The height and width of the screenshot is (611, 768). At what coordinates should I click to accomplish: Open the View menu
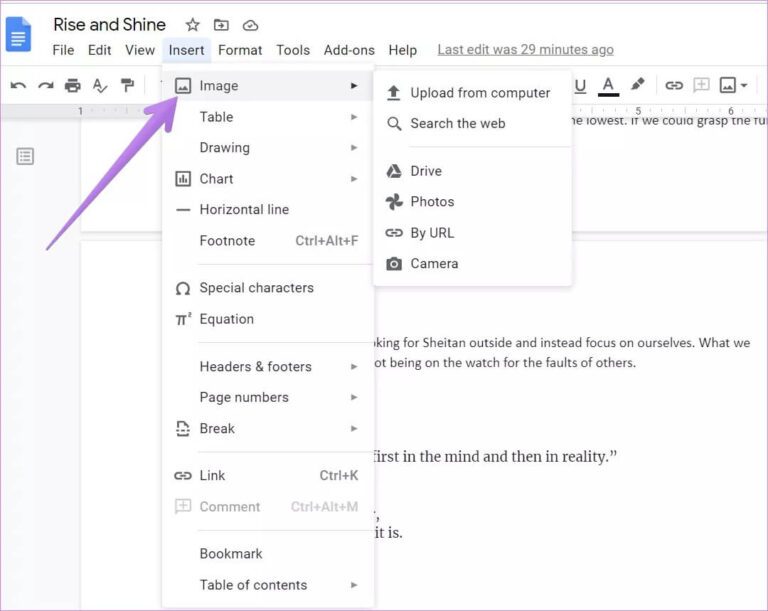(x=140, y=50)
